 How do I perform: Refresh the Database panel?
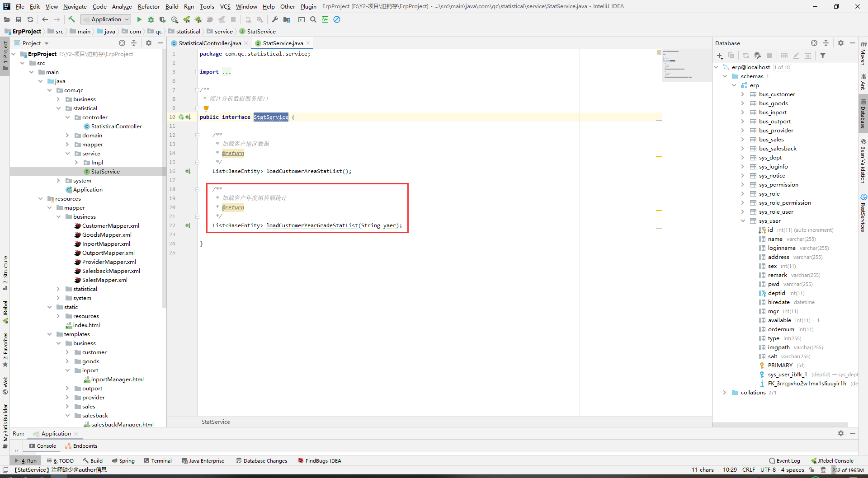click(x=746, y=56)
